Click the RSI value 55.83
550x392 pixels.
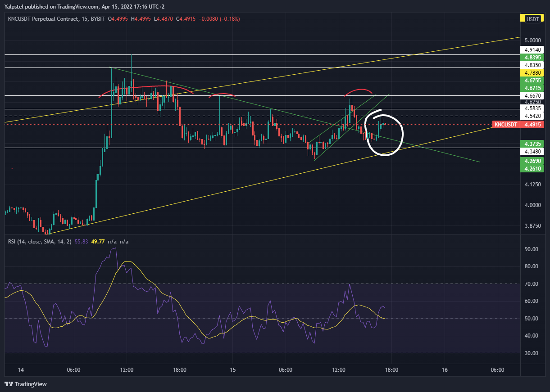pos(81,242)
